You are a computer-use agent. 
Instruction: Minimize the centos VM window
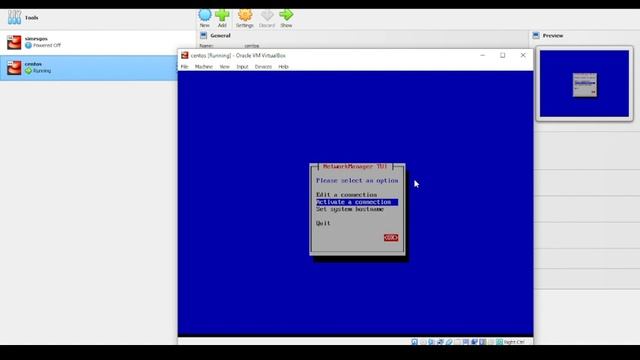point(482,55)
